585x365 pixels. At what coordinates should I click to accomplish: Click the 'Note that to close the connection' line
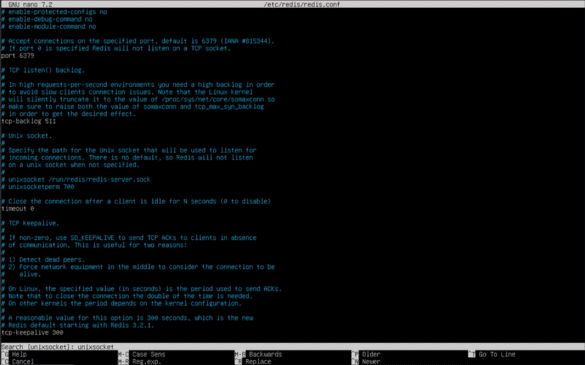[127, 296]
